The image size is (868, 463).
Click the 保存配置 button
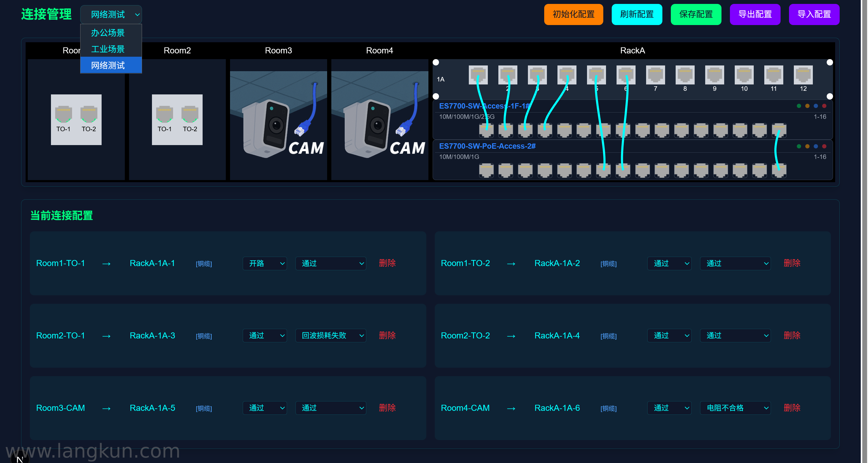(x=696, y=14)
